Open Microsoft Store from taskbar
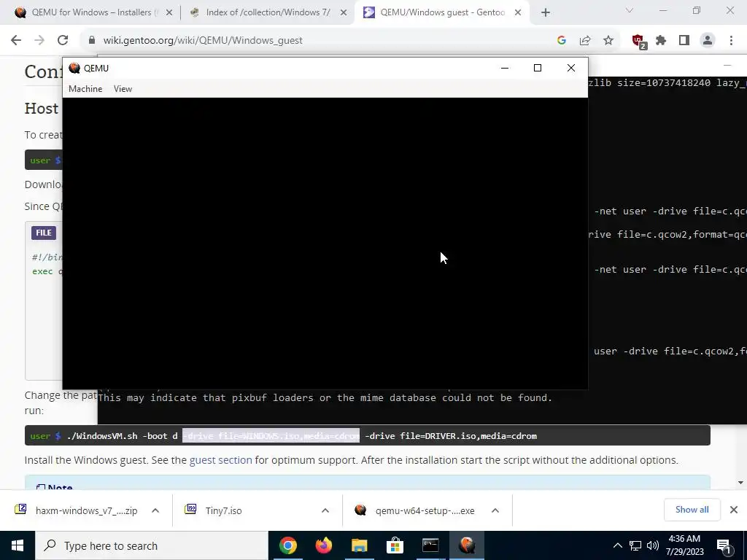This screenshot has width=747, height=560. 395,545
